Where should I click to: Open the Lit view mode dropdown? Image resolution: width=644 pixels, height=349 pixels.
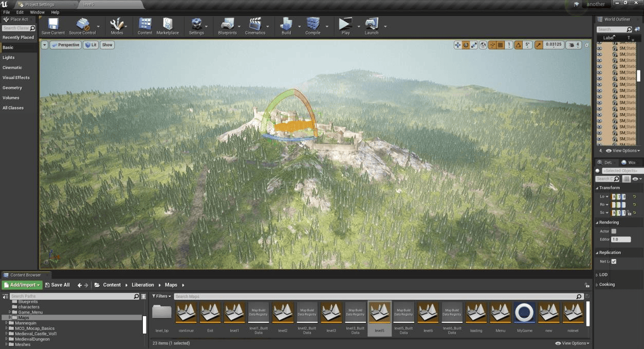pos(91,45)
